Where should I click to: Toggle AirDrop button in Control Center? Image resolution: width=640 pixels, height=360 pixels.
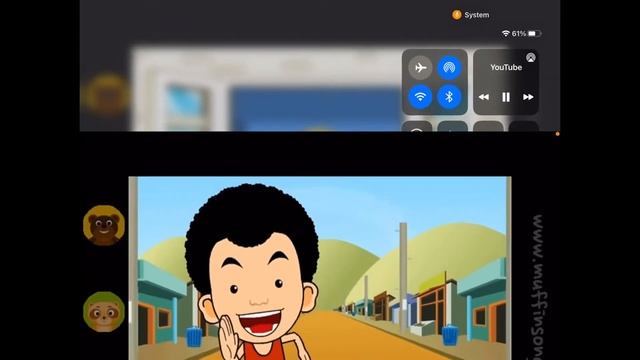pyautogui.click(x=449, y=67)
